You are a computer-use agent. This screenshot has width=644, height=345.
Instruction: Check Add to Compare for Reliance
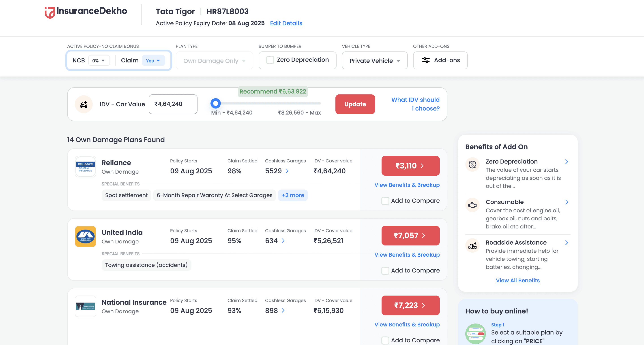point(385,201)
